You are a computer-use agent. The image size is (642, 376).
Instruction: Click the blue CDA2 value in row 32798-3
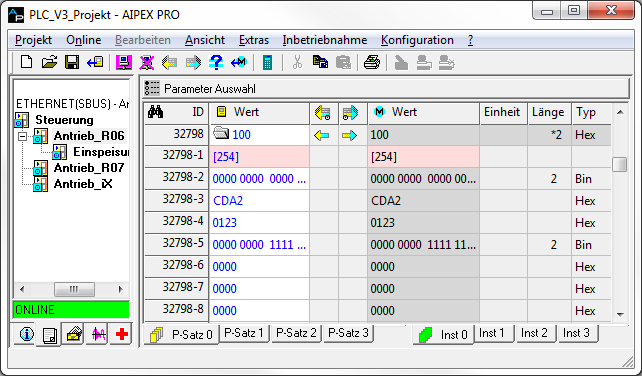pos(228,201)
